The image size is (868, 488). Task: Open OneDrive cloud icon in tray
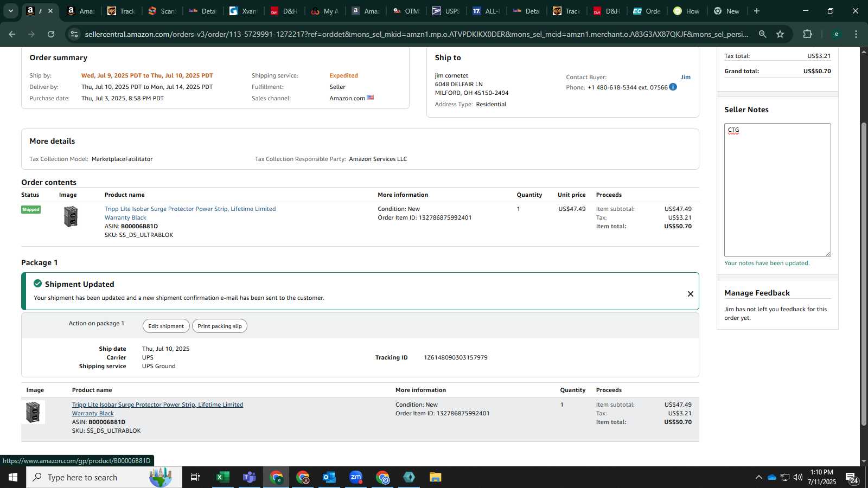tap(771, 477)
